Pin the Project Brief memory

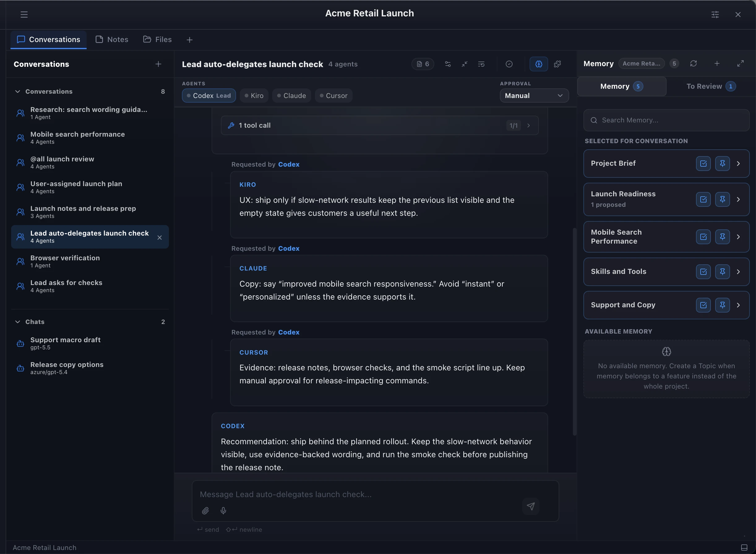tap(723, 164)
